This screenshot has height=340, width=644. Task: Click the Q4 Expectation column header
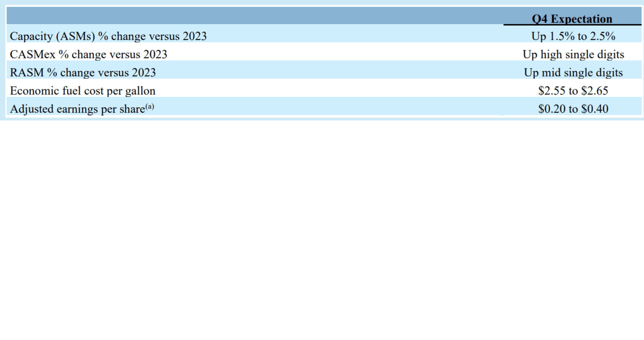572,19
